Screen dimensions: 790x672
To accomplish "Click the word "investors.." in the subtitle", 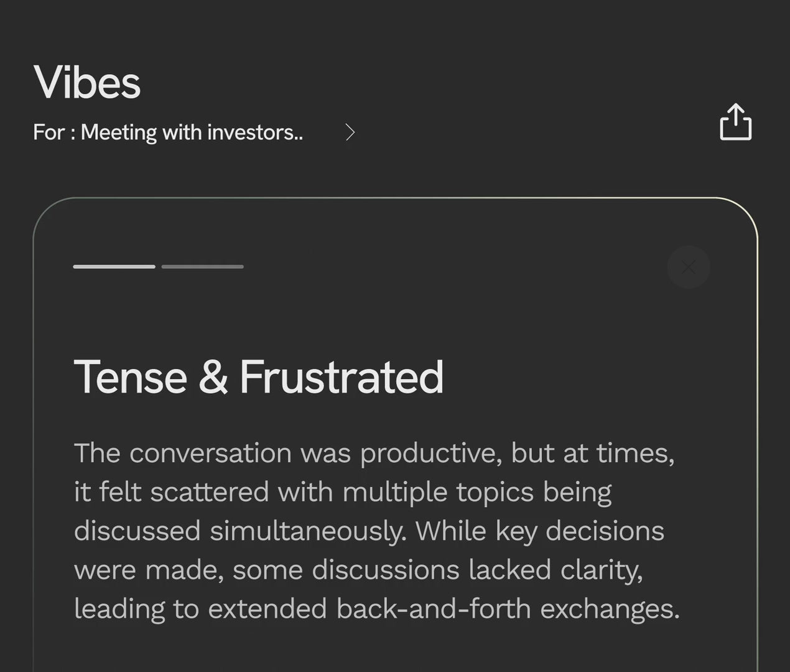I will (255, 133).
